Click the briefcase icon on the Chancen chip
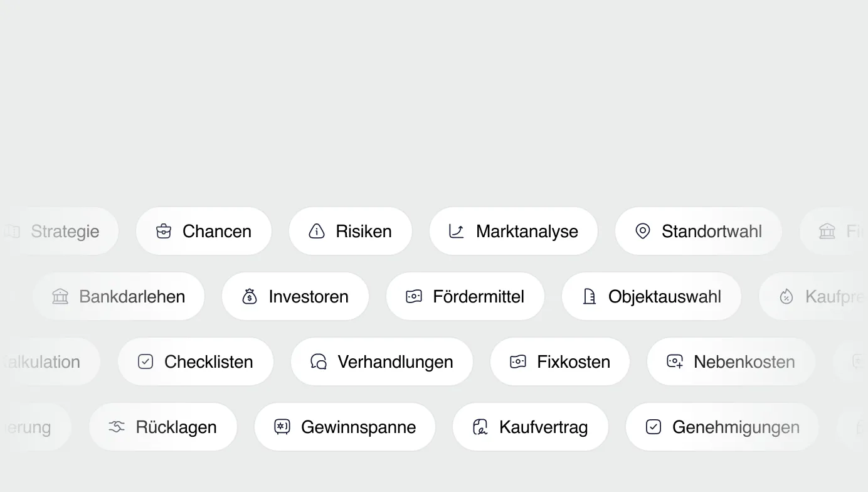 click(x=162, y=231)
